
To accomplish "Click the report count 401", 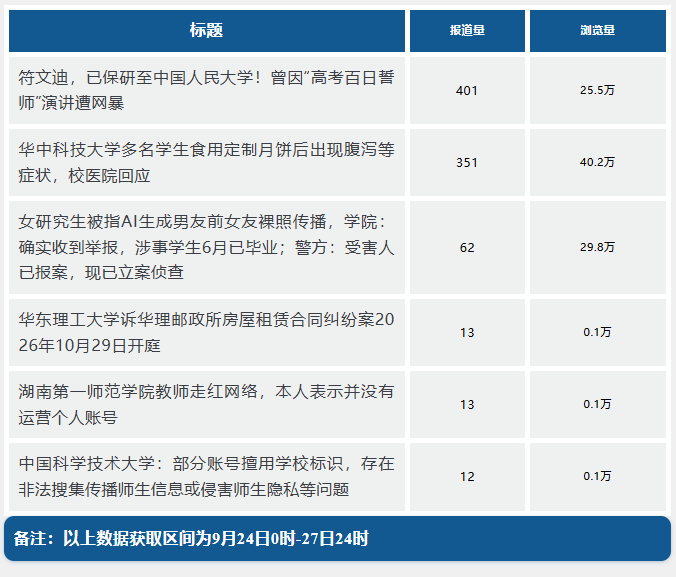I will [467, 91].
